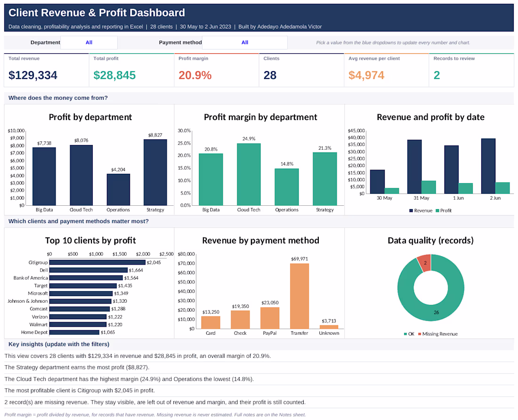Click the green Profit legend swatch

click(437, 210)
